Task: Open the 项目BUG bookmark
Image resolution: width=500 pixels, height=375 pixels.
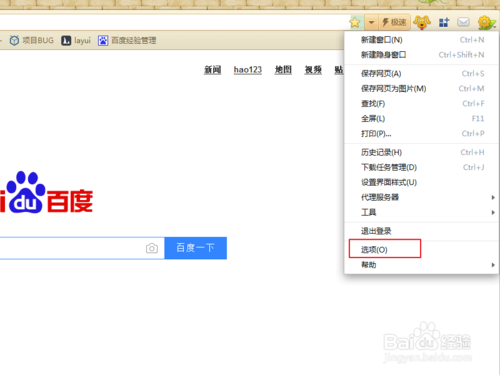Action: point(32,40)
